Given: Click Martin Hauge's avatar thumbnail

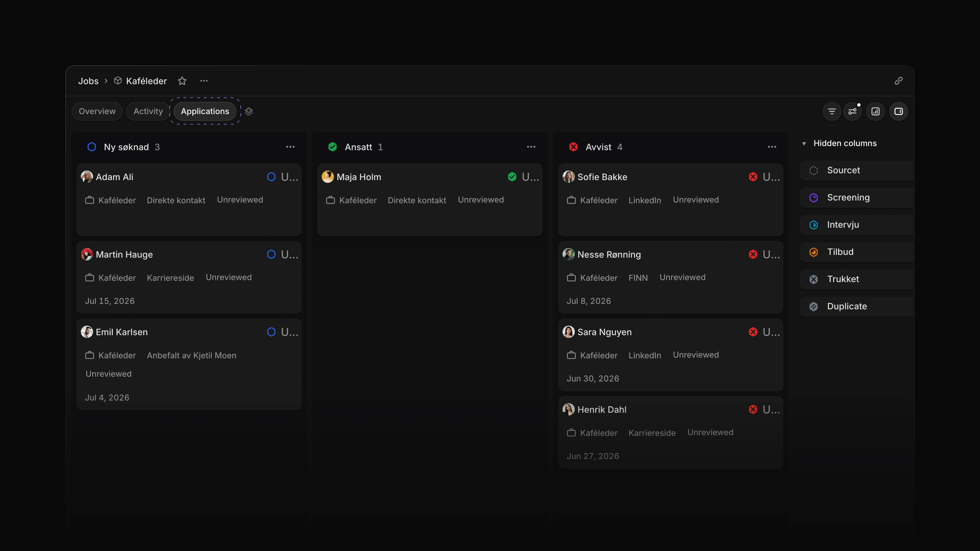Looking at the screenshot, I should tap(87, 254).
